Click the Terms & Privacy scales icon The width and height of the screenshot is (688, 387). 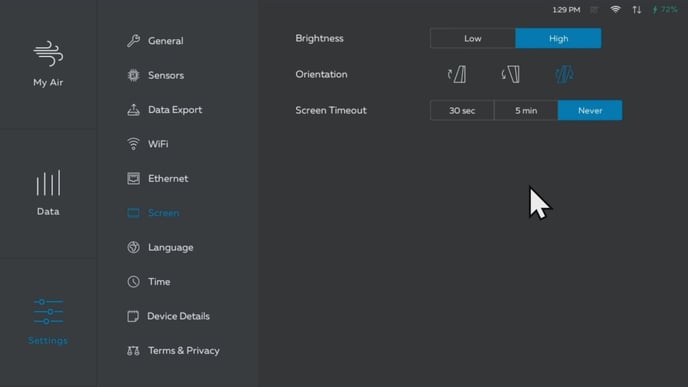click(133, 351)
